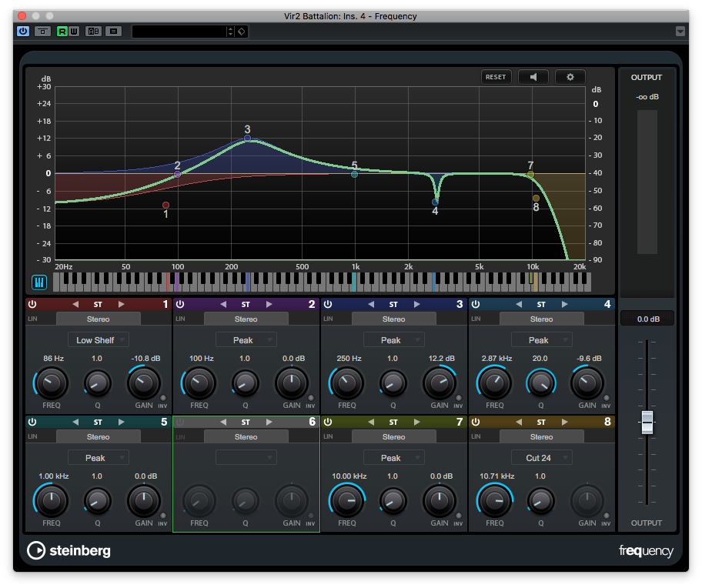The height and width of the screenshot is (588, 702).
Task: Disable band 8 power button
Action: [476, 422]
